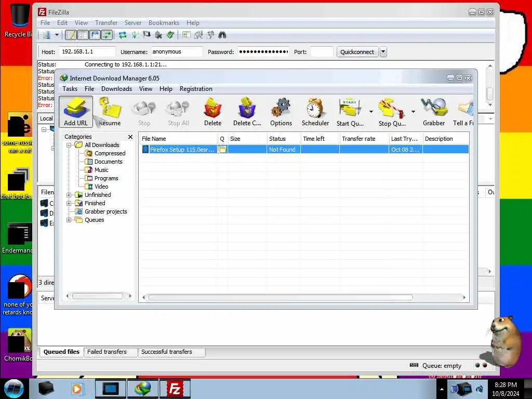Show hidden tray icons arrow

442,389
